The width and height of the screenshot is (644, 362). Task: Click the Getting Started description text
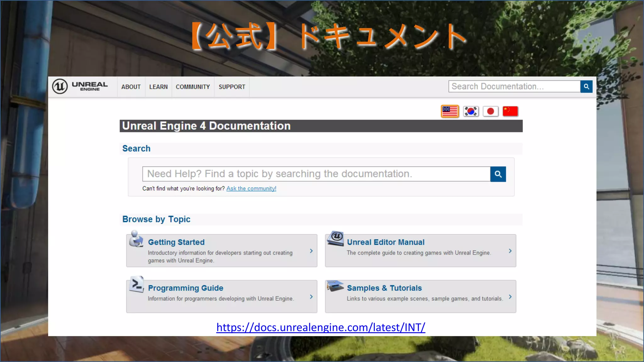220,257
